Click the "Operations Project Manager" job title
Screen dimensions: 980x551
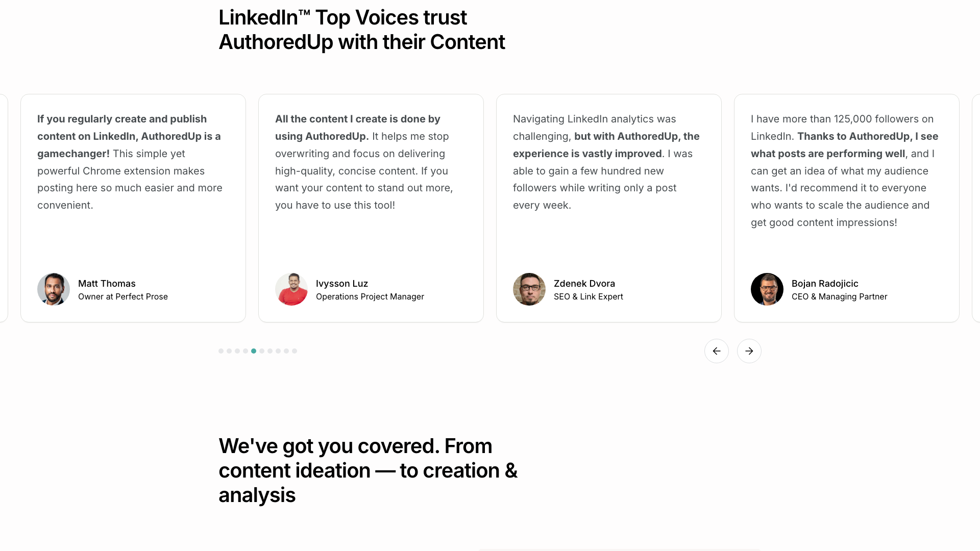(x=370, y=297)
